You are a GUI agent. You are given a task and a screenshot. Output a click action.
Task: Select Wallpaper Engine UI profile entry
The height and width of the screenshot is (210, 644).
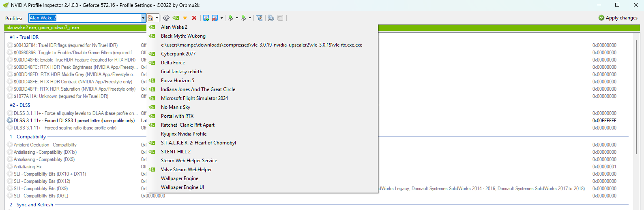(x=262, y=187)
